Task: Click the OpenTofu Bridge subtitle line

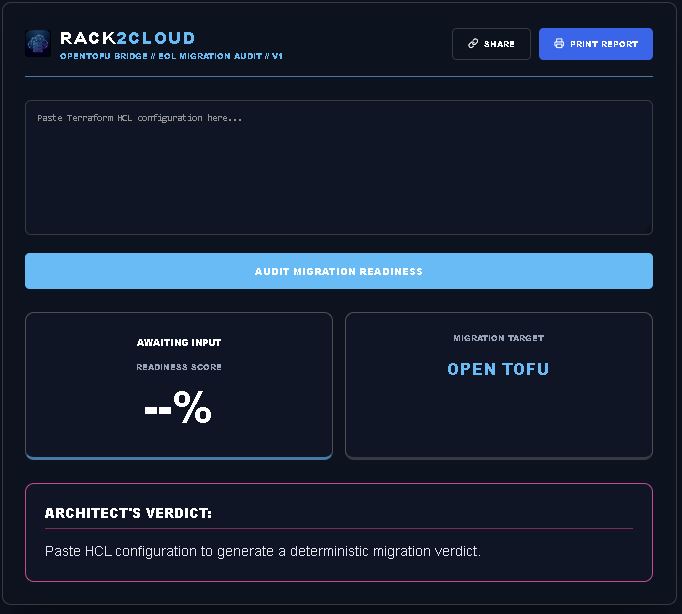Action: [x=171, y=56]
